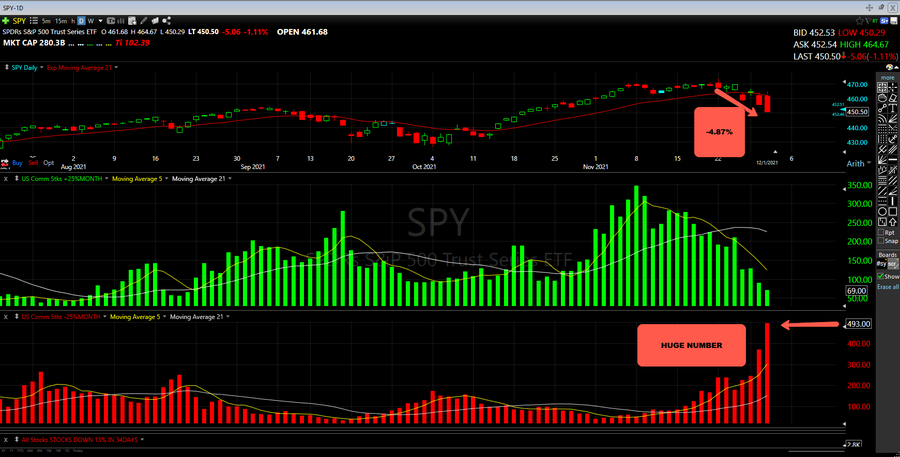This screenshot has width=900, height=457.
Task: Click the 69.00 value label on green pane
Action: [x=856, y=291]
